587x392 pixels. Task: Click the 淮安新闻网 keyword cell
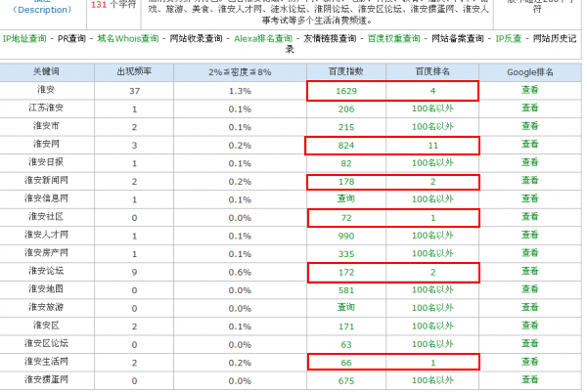[48, 181]
